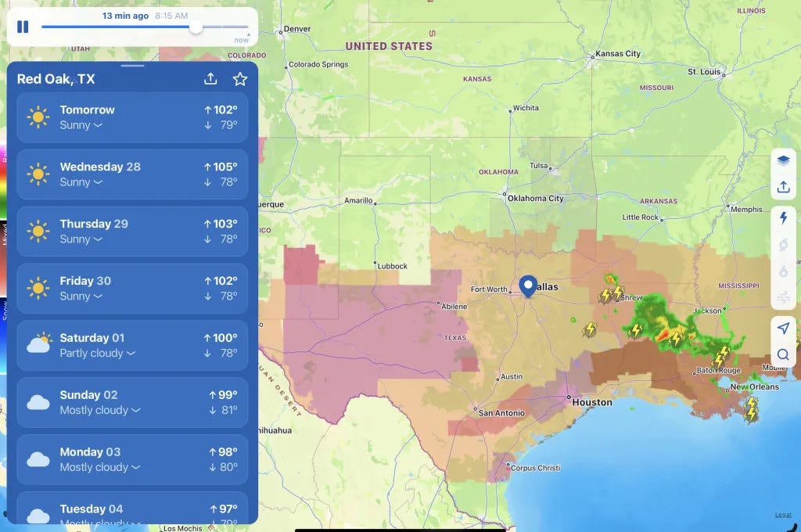Expand Wednesday 28 forecast chevron
Screen dimensions: 801x532
(98, 182)
